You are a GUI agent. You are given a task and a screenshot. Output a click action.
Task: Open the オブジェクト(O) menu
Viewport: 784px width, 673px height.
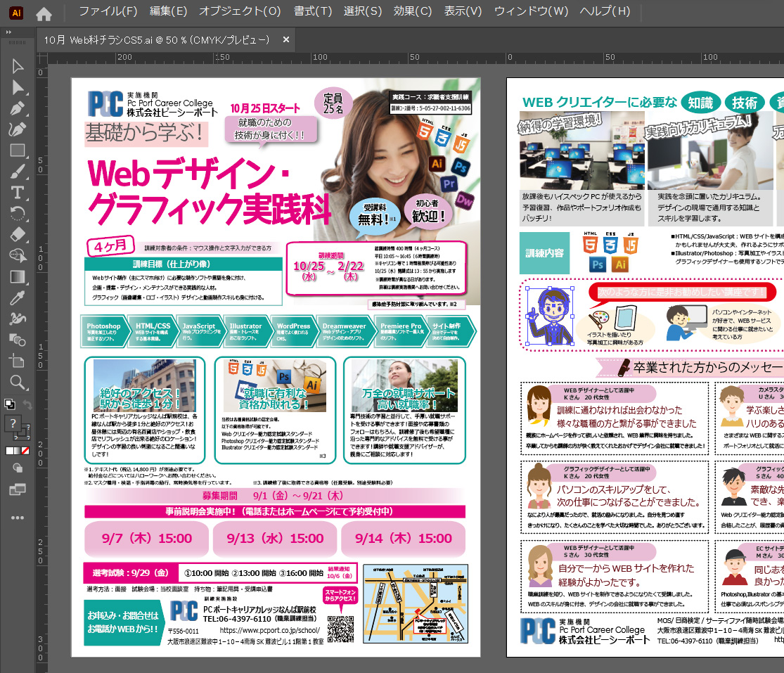240,11
